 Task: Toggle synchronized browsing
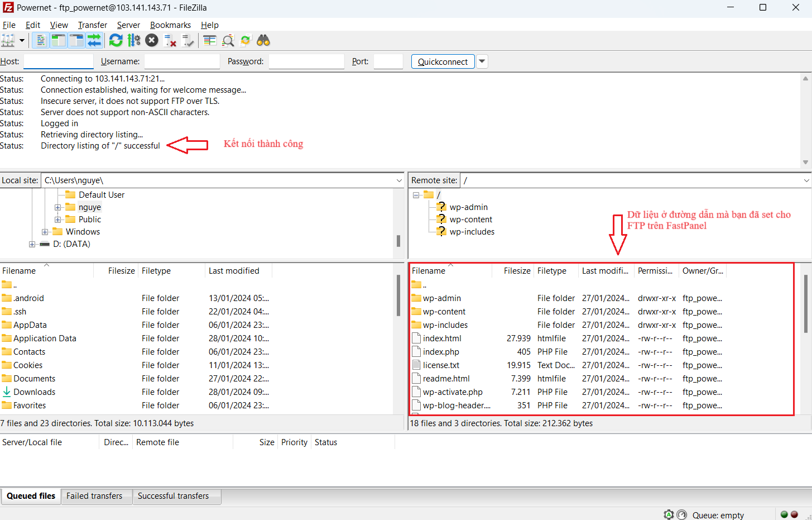pos(246,40)
